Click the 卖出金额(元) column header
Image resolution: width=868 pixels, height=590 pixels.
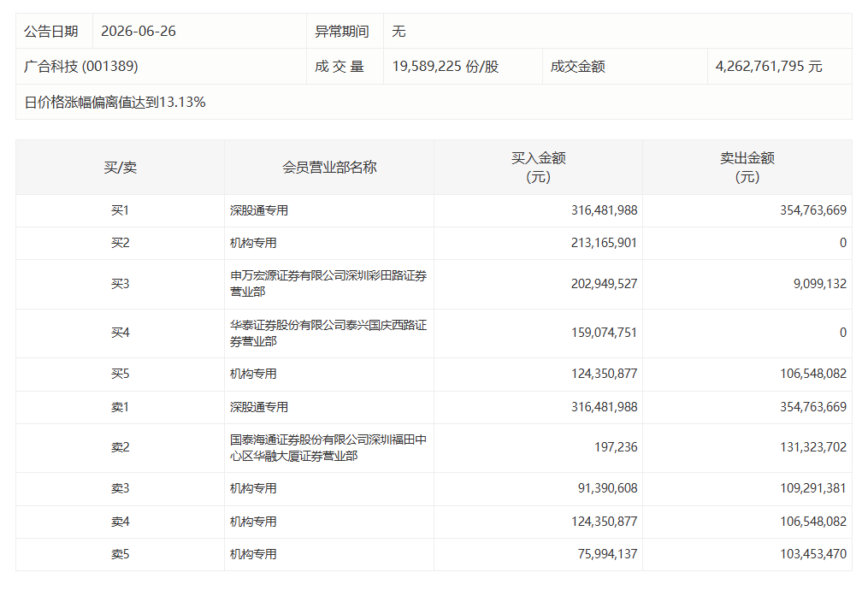[x=747, y=168]
